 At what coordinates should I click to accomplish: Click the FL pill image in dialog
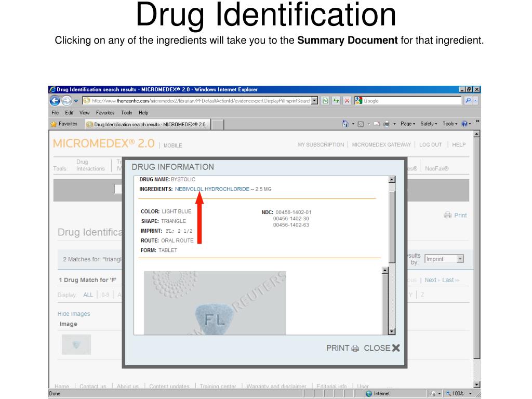point(215,303)
